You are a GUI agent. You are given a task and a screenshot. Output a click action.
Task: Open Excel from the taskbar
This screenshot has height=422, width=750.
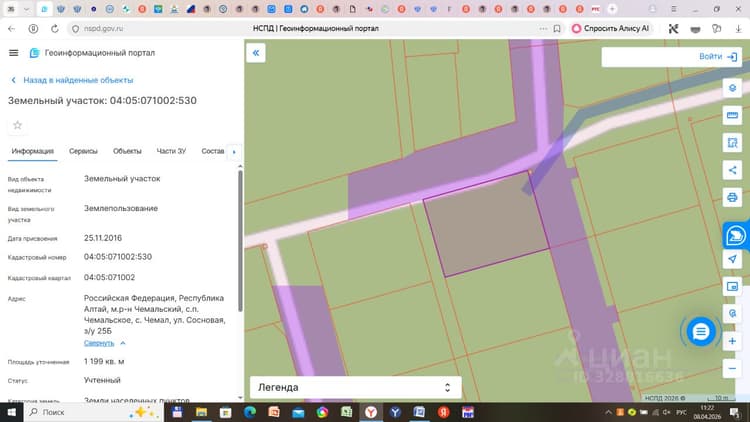point(346,412)
